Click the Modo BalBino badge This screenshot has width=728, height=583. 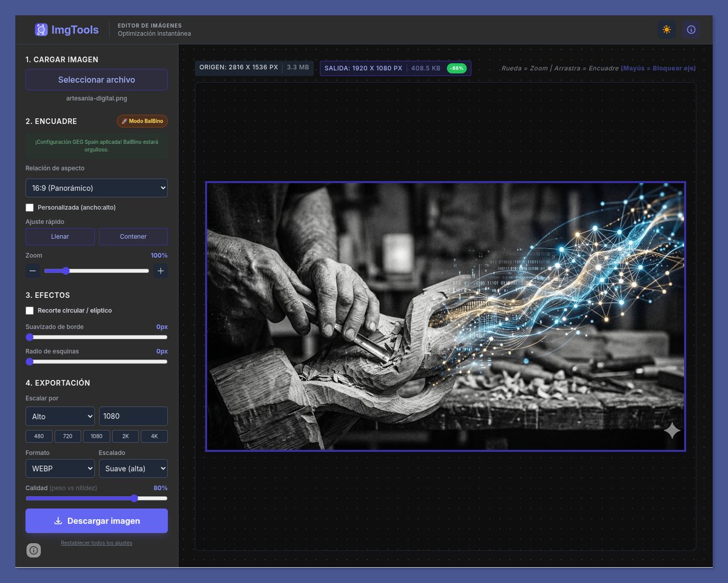pos(142,121)
